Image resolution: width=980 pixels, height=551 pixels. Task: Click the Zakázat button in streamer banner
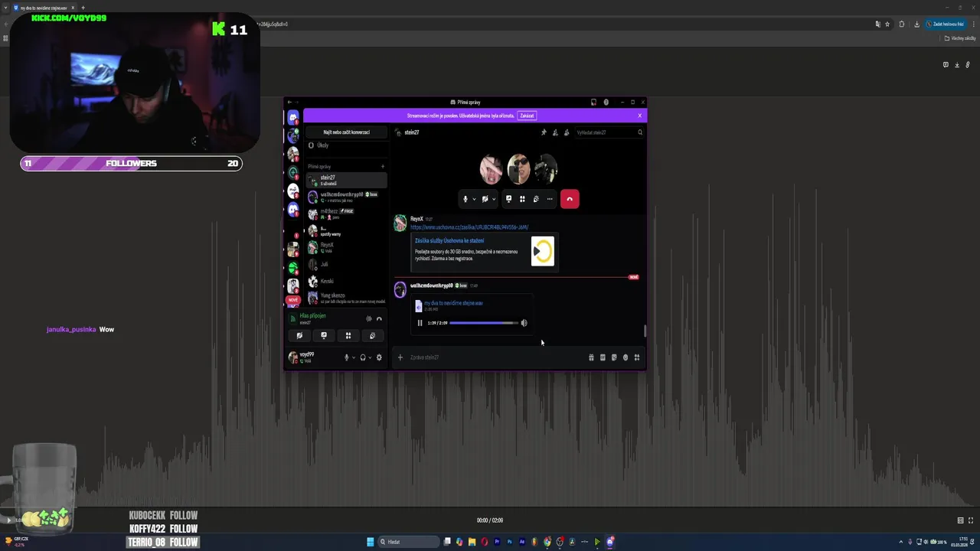[527, 116]
